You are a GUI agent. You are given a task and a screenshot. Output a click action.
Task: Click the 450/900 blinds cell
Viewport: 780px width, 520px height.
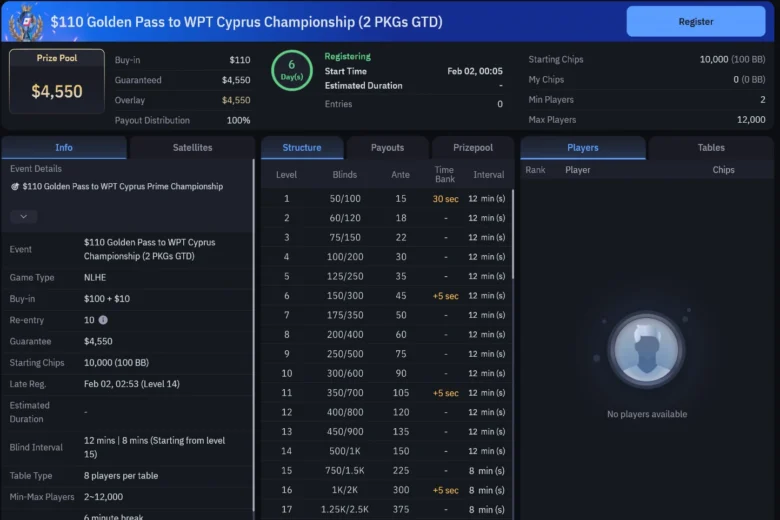tap(345, 431)
